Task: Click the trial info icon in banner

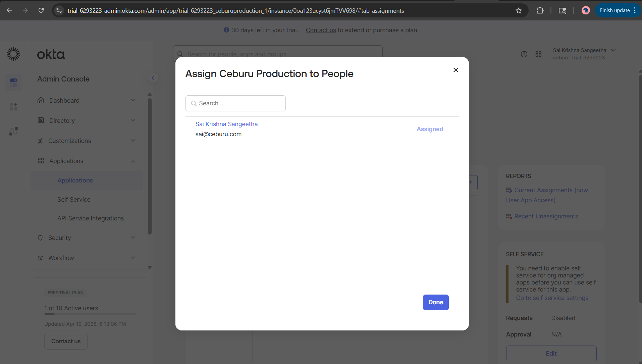Action: [226, 30]
